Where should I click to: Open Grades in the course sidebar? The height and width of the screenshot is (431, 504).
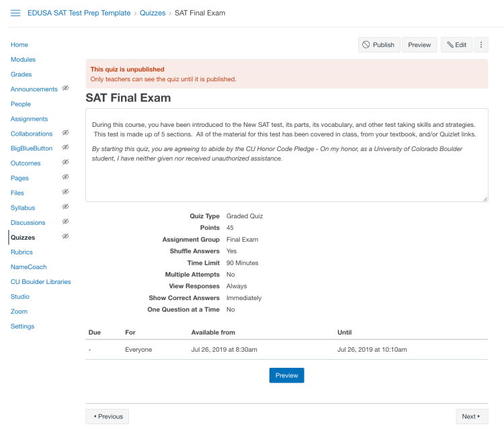click(21, 75)
